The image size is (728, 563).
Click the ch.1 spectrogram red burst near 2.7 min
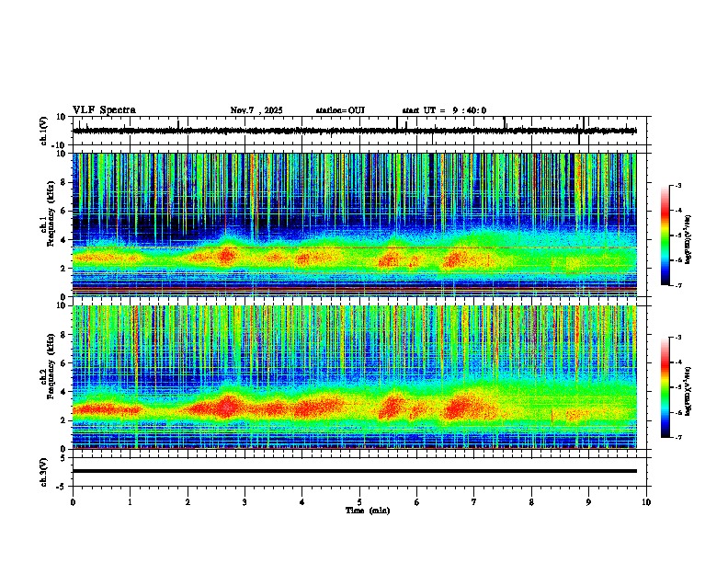click(226, 256)
